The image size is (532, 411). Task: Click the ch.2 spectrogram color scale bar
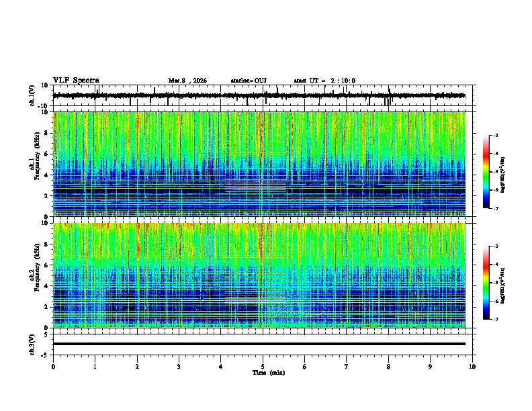click(486, 283)
